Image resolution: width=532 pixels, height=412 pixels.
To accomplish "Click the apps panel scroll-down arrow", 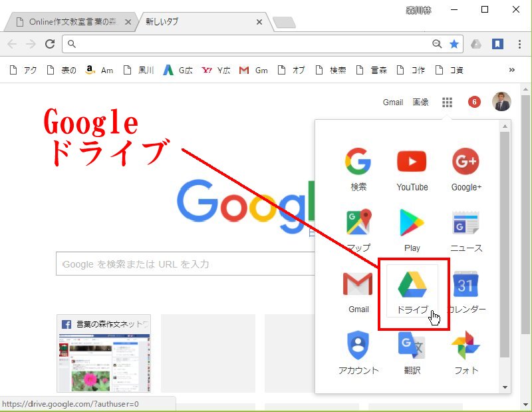I will click(x=505, y=387).
